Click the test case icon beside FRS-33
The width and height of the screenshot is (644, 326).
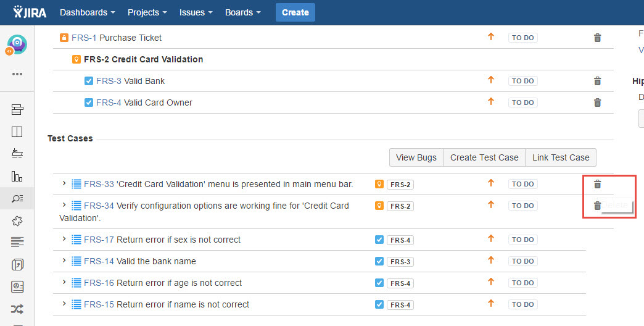coord(76,184)
